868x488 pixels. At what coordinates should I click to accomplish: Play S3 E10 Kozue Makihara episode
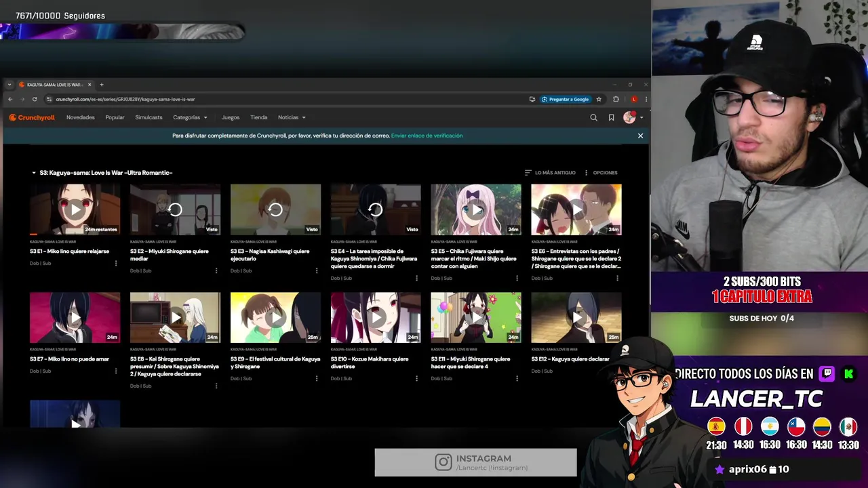click(376, 317)
